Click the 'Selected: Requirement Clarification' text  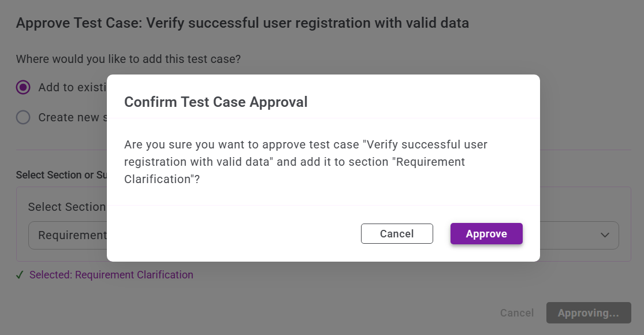pyautogui.click(x=111, y=275)
